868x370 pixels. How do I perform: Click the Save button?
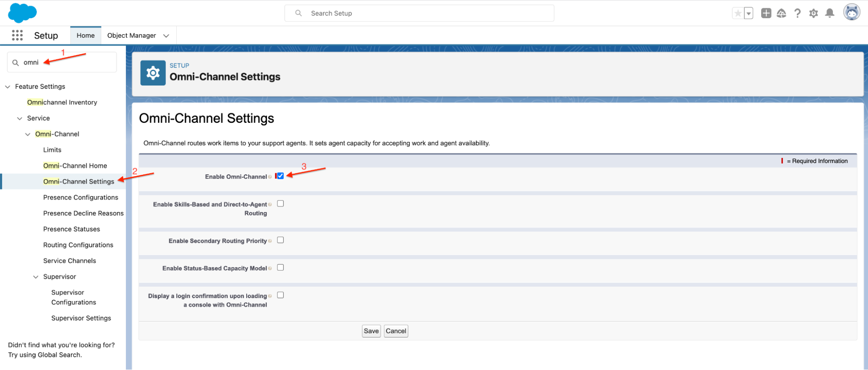[371, 331]
